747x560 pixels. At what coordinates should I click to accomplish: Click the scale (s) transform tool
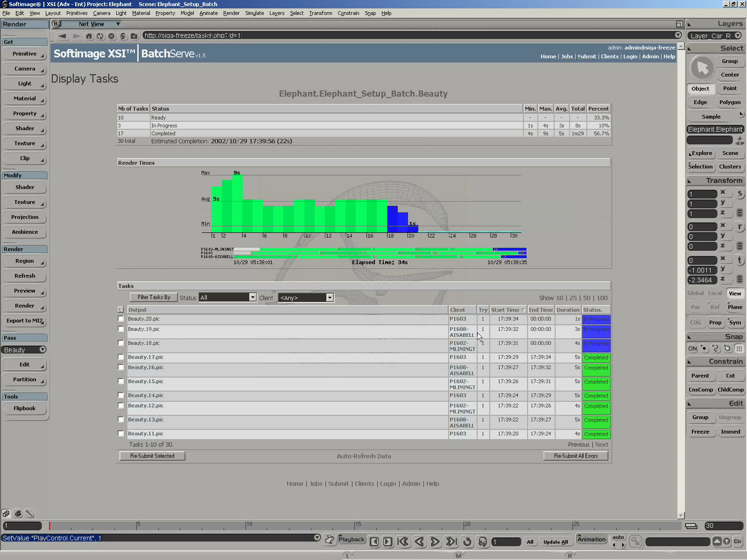tap(740, 194)
